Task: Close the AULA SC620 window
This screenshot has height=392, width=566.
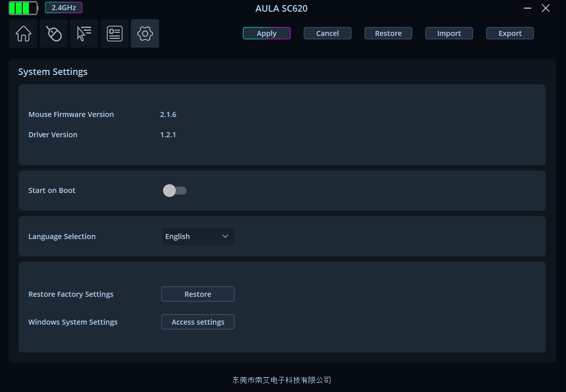Action: [x=545, y=8]
